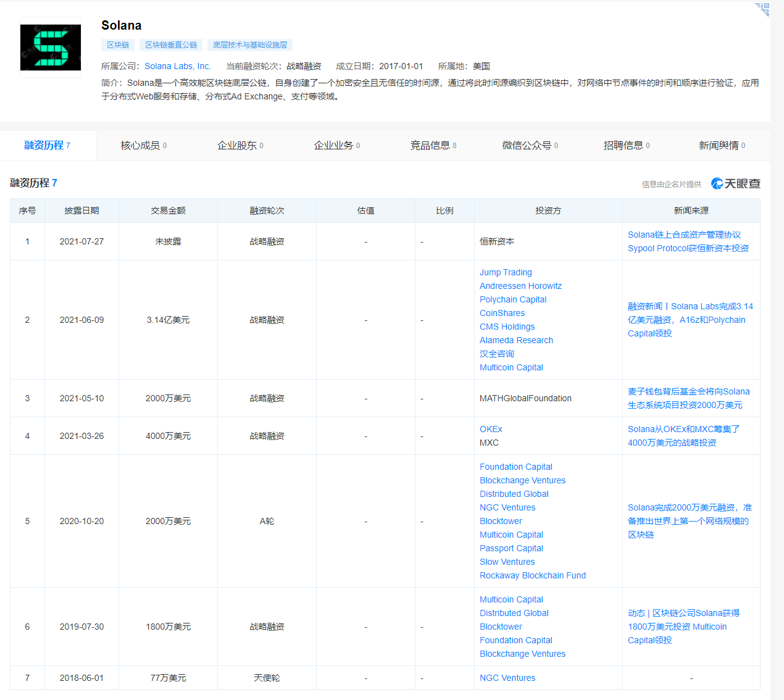Select the 底层技术与基础设施层 tag
The image size is (784, 700).
tap(250, 45)
